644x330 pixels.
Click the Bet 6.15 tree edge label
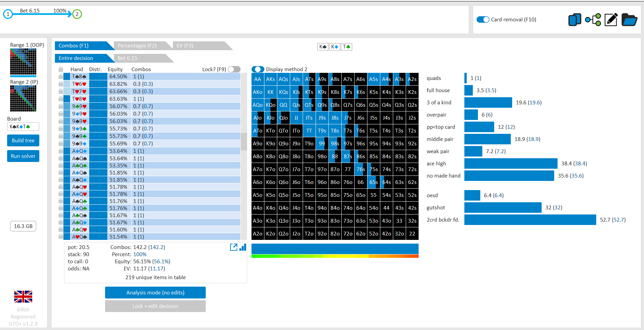coord(30,11)
